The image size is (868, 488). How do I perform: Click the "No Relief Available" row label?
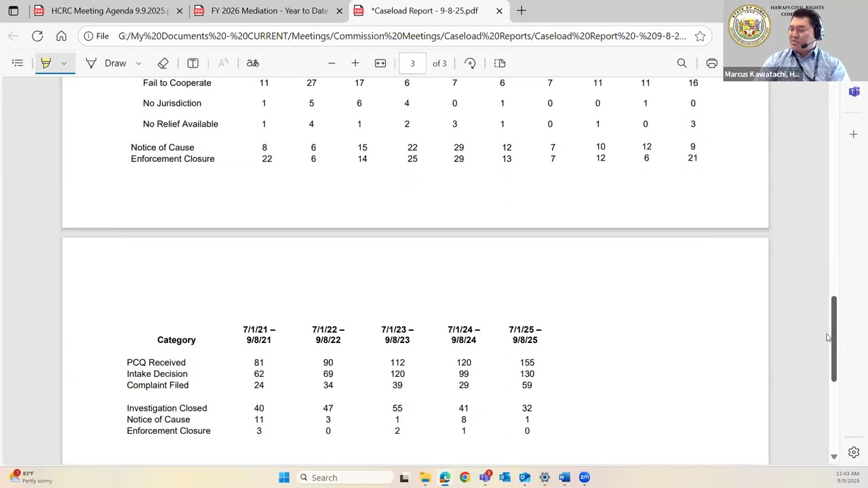coord(180,124)
